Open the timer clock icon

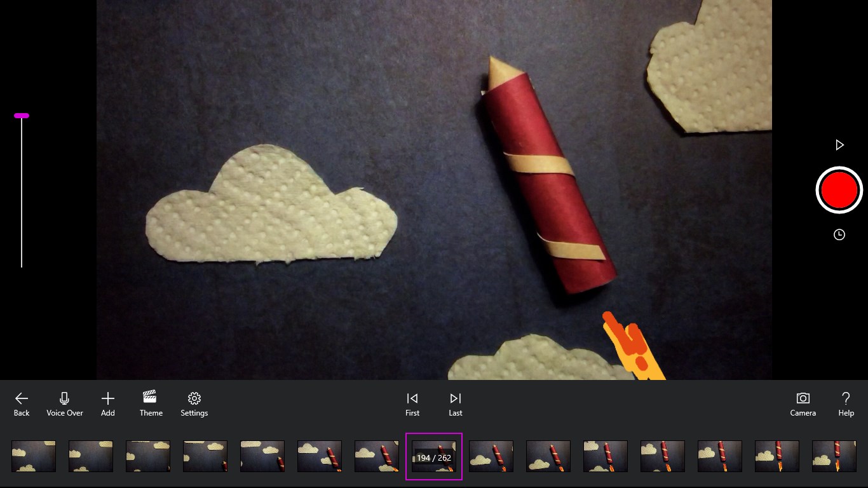pos(839,235)
